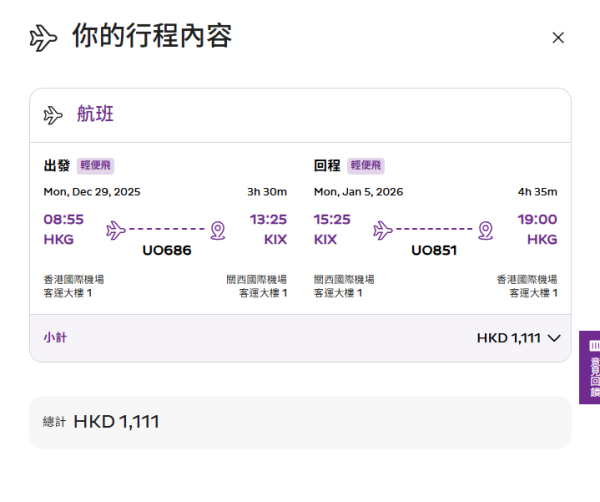Expand the 小計 HKD 1,111 chevron
600x502 pixels.
coord(554,338)
